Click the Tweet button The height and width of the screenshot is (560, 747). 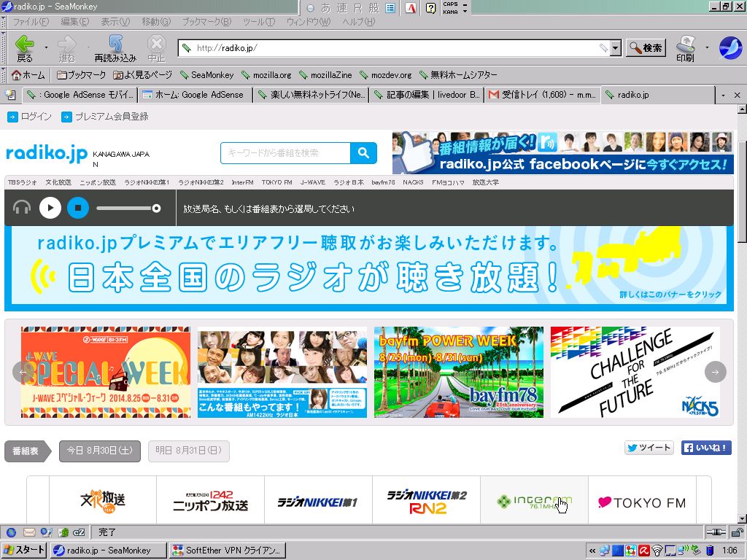click(649, 448)
